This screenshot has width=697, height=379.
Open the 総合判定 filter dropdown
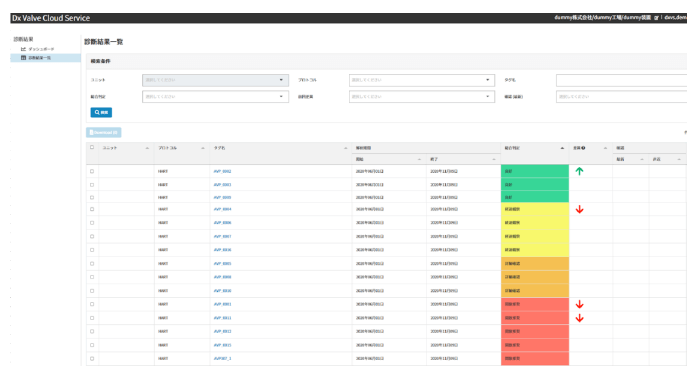coord(215,96)
